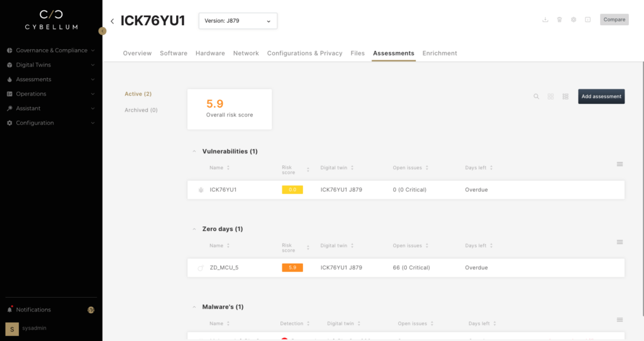Sort by Name in Vulnerabilities table
This screenshot has width=644, height=341.
pos(219,168)
